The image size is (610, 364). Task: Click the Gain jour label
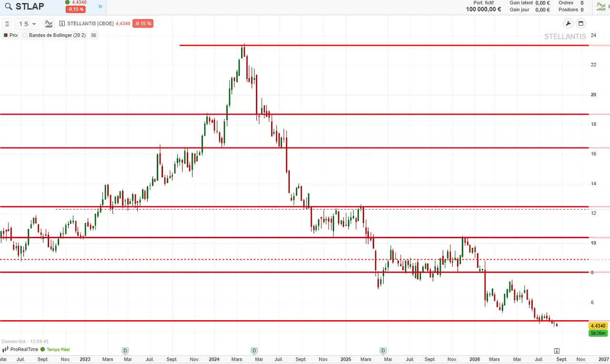[x=519, y=10]
